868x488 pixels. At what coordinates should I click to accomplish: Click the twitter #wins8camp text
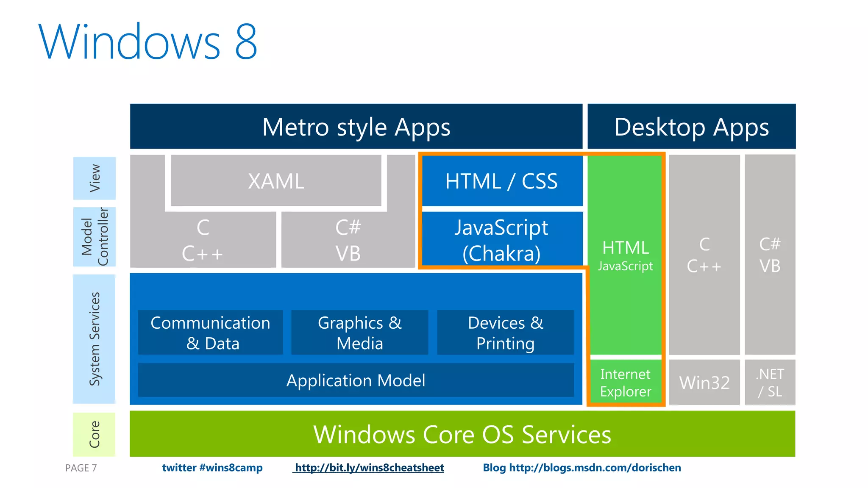tap(212, 468)
